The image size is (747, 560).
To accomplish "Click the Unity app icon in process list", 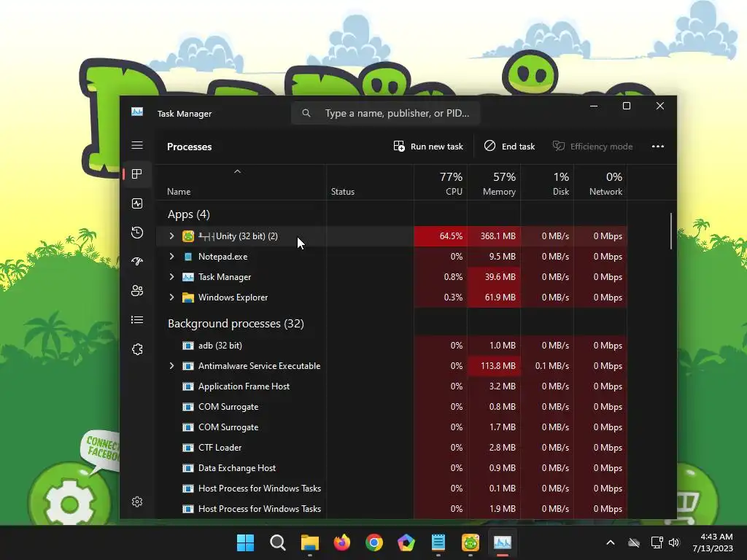I will click(x=188, y=236).
